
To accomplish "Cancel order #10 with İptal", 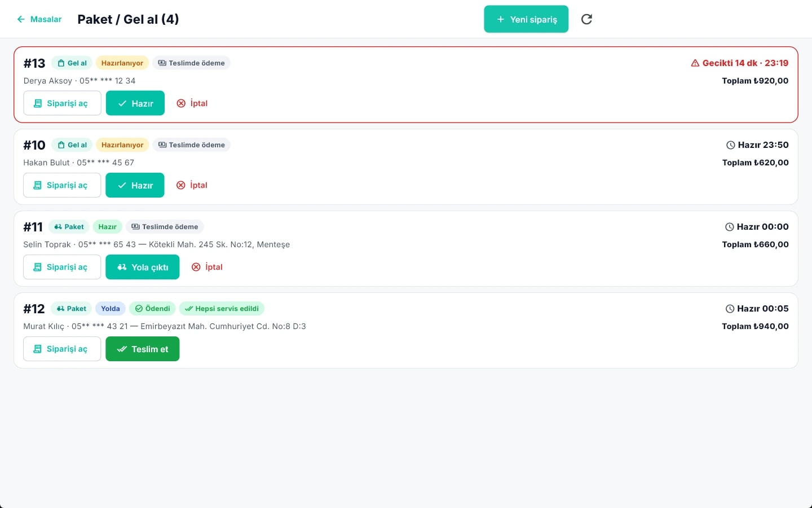I will 192,185.
